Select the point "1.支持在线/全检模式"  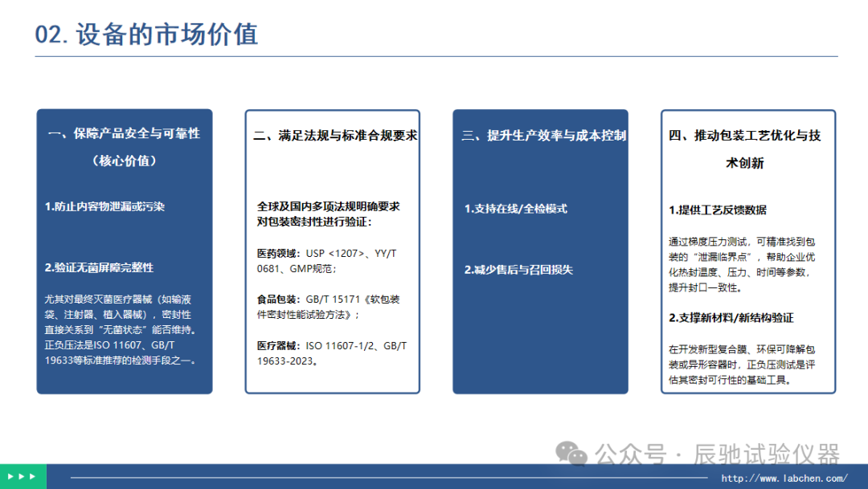pos(516,209)
